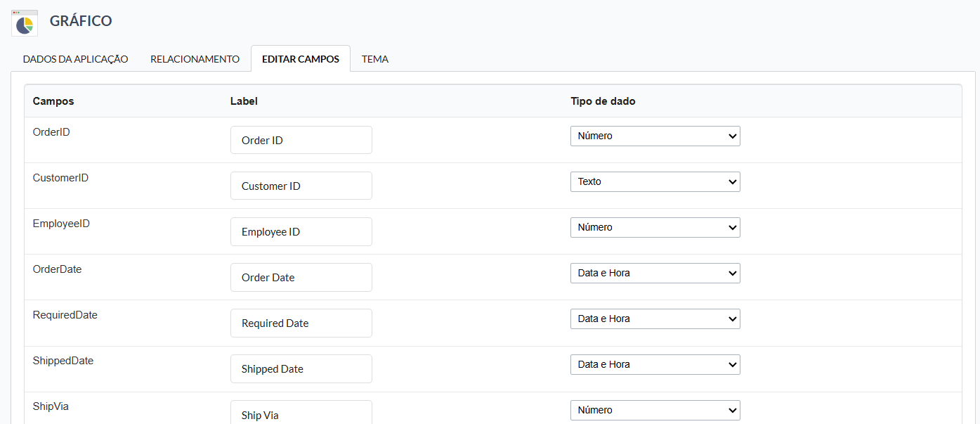Focus the Ship Via label field

point(301,413)
